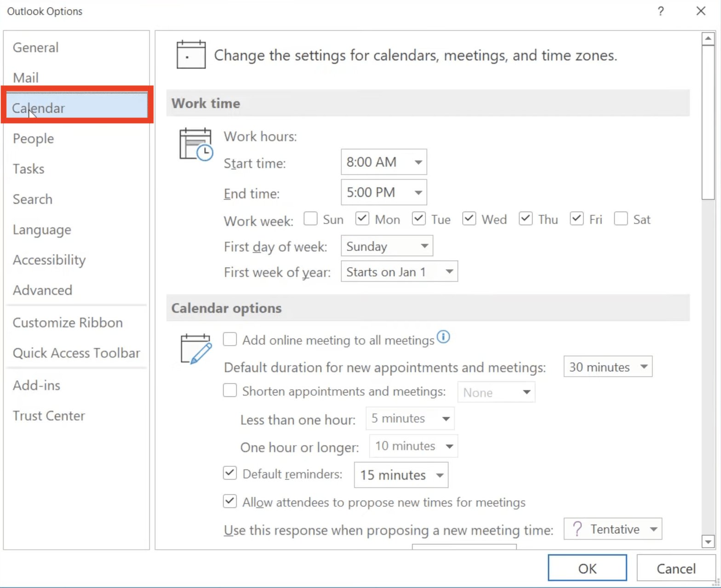
Task: Click the vertical scrollbar thumb
Action: coord(708,123)
